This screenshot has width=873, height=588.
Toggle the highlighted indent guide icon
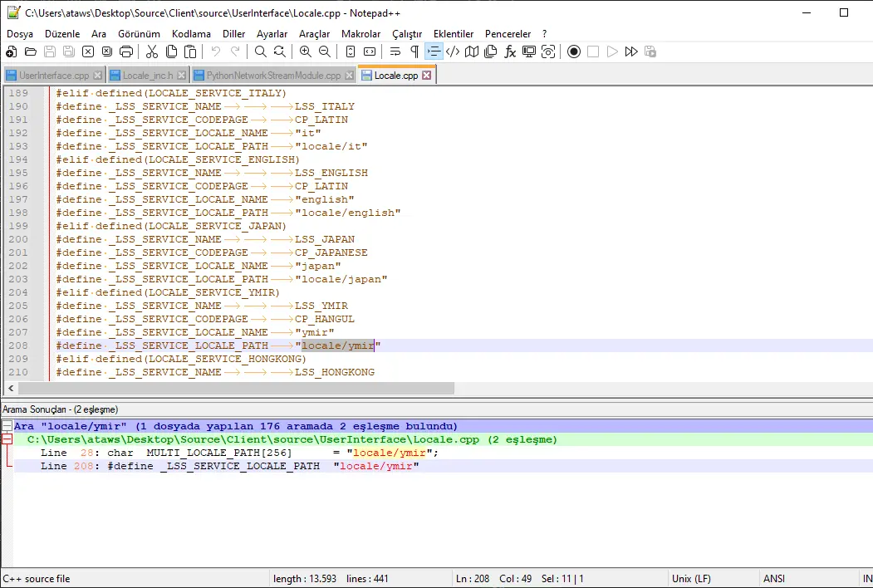(x=433, y=51)
